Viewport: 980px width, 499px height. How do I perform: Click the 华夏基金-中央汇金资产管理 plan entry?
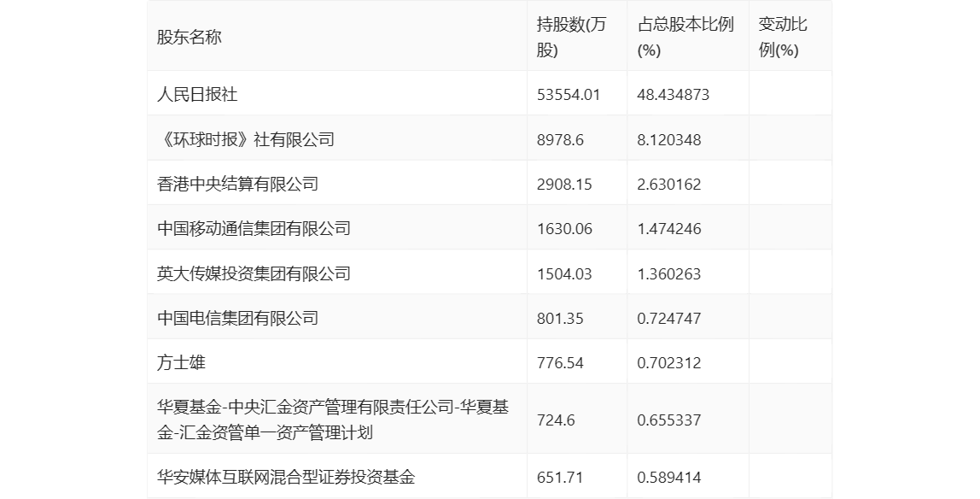click(x=333, y=420)
